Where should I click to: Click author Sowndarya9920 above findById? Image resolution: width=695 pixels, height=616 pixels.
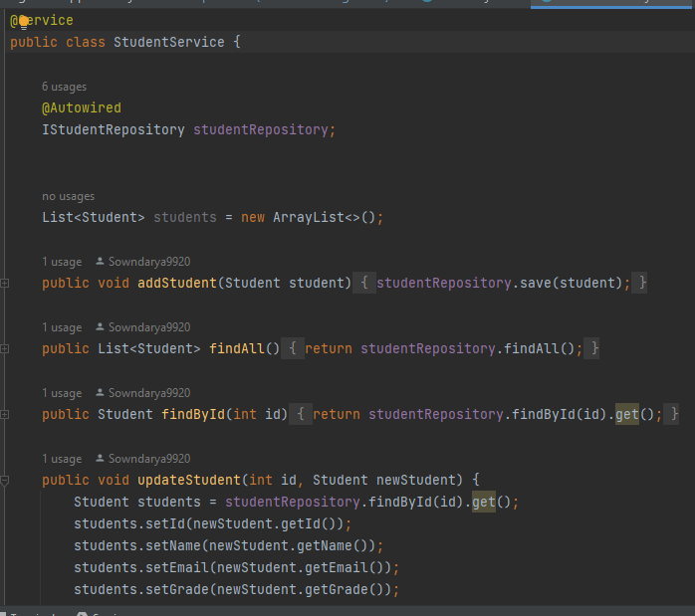point(149,393)
